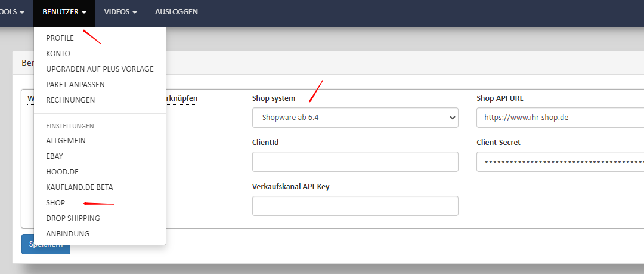Open Kaufland.de Beta settings
Viewport: 644px width, 274px height.
79,187
